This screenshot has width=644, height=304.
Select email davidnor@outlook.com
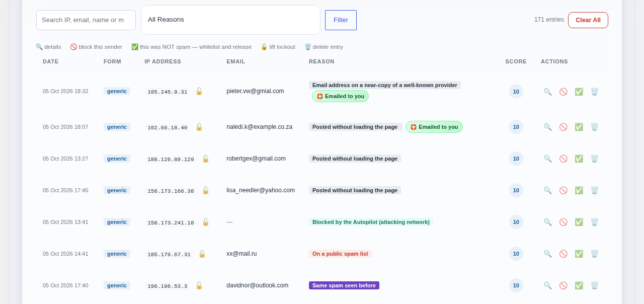(257, 285)
